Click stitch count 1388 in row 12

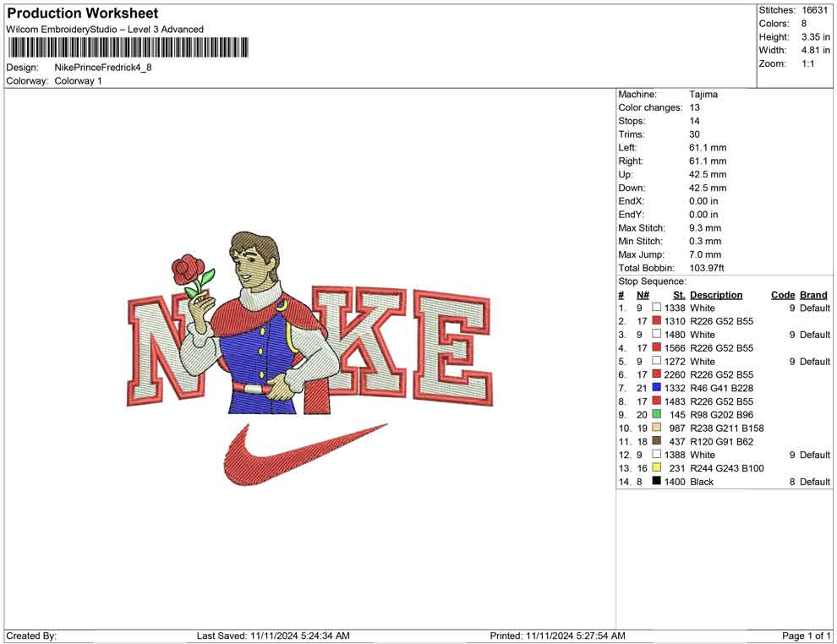[675, 455]
